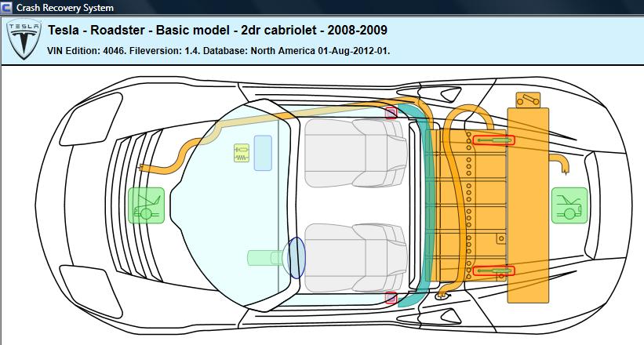This screenshot has height=345, width=644.
Task: Click the Tesla logo in the header
Action: (23, 40)
